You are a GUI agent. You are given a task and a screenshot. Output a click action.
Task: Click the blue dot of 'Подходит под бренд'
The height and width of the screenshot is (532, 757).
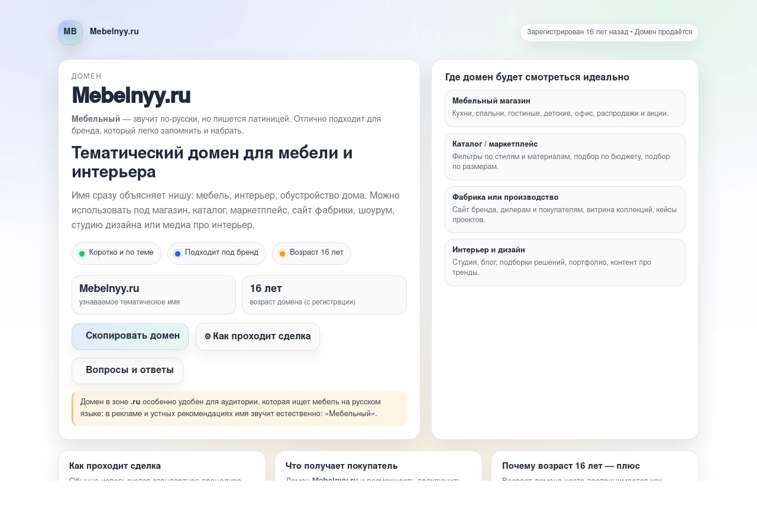coord(177,254)
